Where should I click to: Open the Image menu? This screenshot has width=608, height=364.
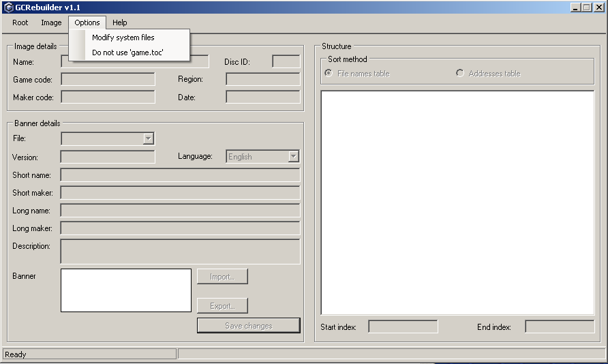point(51,22)
